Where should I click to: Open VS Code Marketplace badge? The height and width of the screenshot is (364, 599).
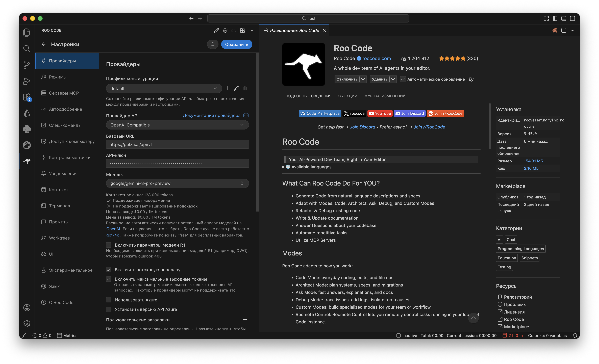[x=320, y=113]
